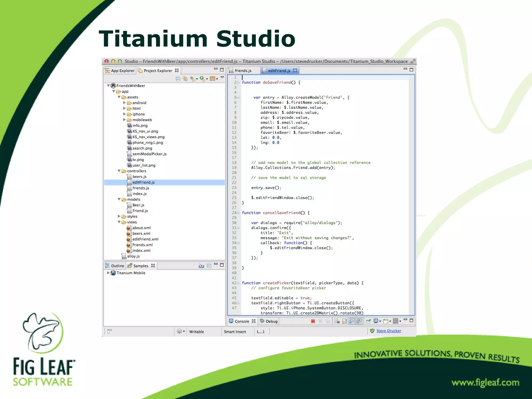Click the Display Selected Console monitor icon
The width and height of the screenshot is (532, 399).
(x=376, y=321)
